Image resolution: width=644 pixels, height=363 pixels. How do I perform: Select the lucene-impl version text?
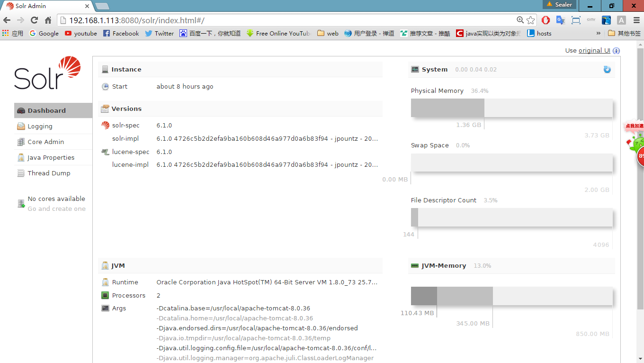(x=267, y=165)
